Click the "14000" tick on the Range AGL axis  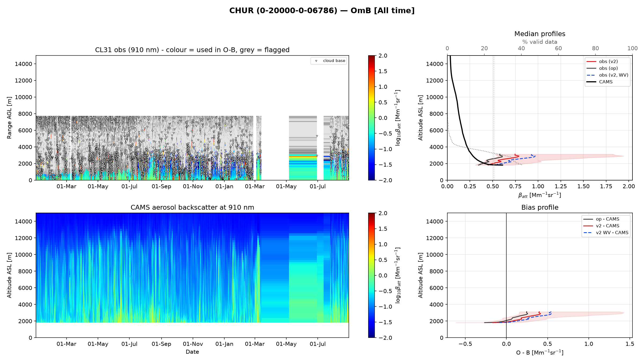(24, 64)
